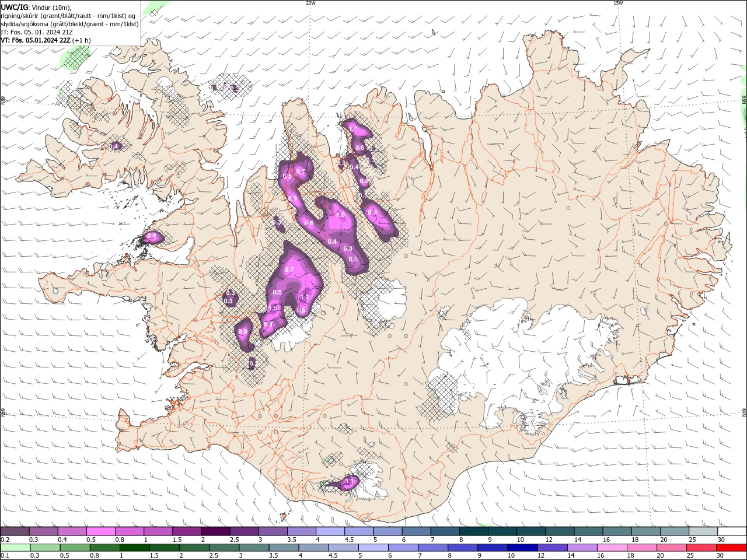Pick the bottom-row purple swatch labeled 12
747x560 pixels.
pos(553,548)
